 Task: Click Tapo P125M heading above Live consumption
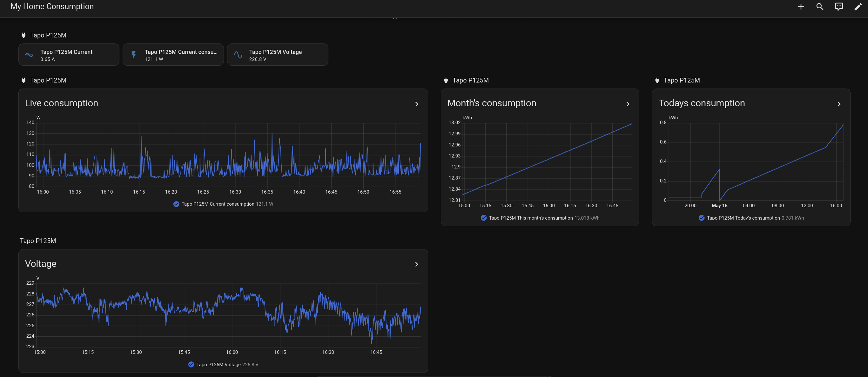coord(48,81)
